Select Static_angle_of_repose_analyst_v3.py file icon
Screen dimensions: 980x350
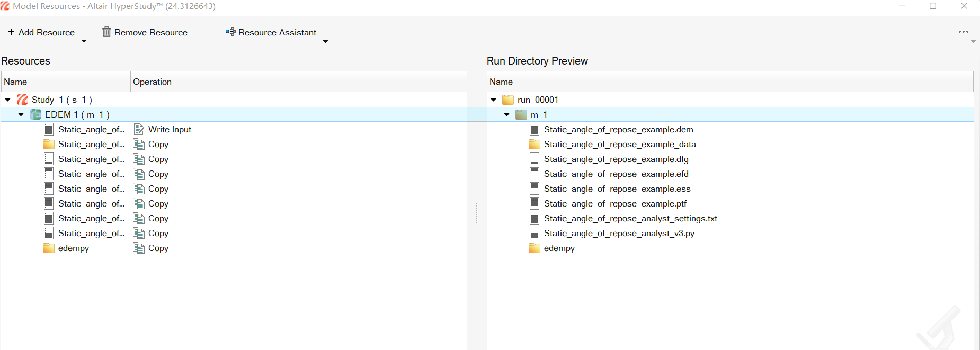[x=534, y=233]
